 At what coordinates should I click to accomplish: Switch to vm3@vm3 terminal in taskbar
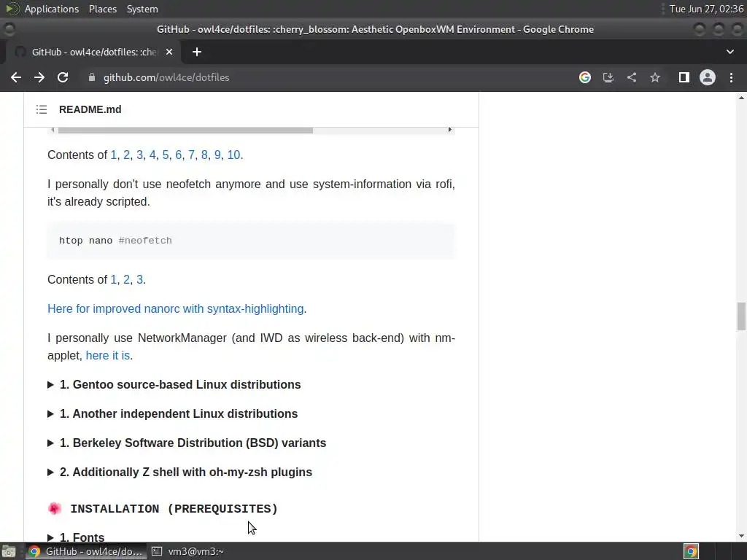click(x=188, y=551)
